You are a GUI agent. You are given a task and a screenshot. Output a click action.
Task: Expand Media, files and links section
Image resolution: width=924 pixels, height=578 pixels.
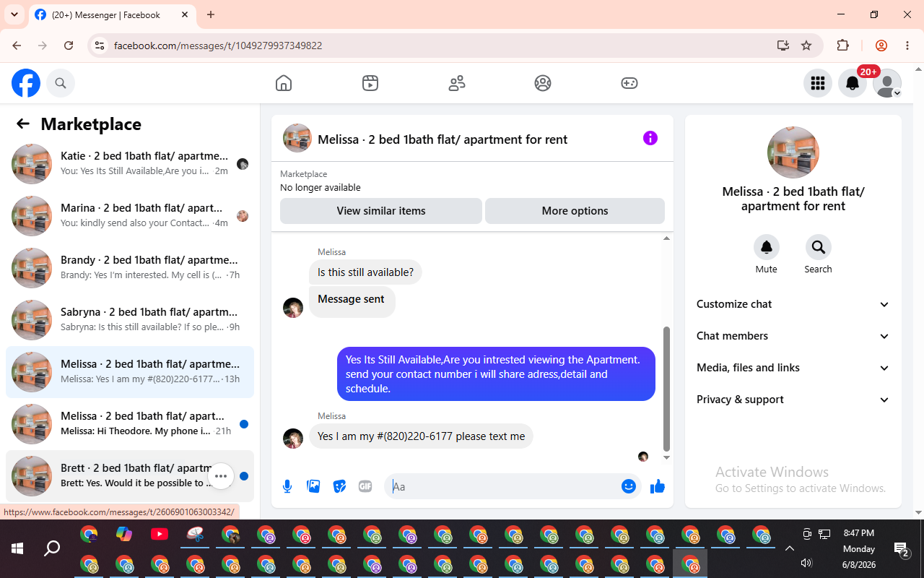click(793, 368)
